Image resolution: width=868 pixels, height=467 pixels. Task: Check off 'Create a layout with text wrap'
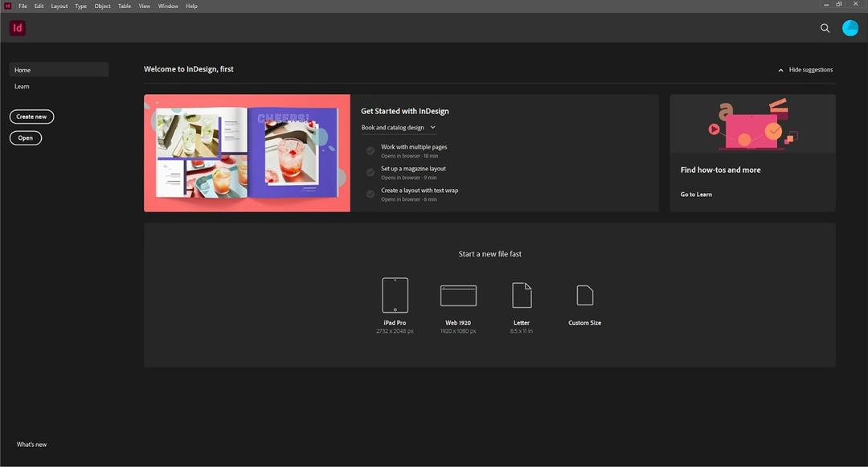click(x=371, y=194)
